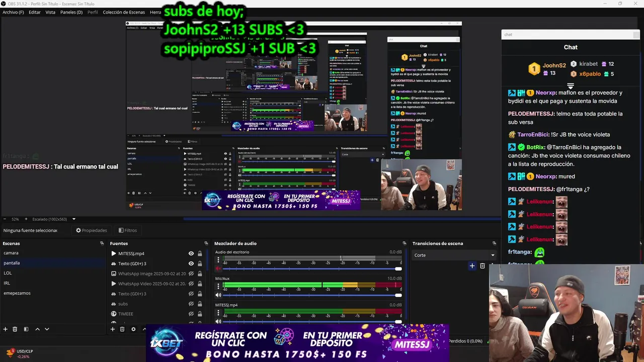
Task: Undock the Escenas panel
Action: click(102, 243)
